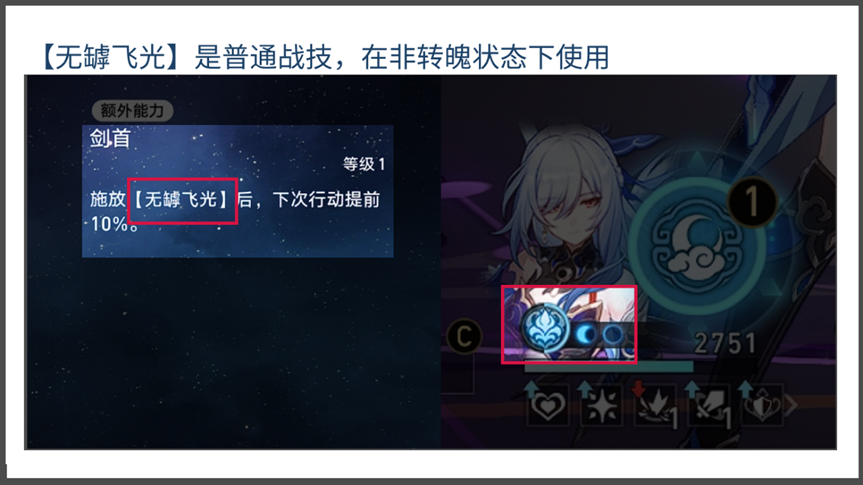Click the black badge showing number 1
863x485 pixels.
point(752,202)
